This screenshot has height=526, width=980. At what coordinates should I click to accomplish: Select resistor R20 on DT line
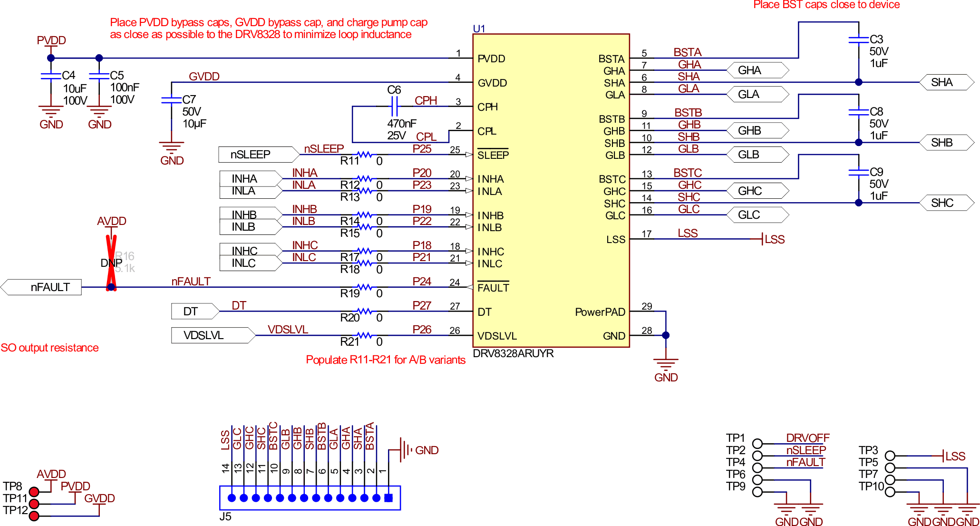(x=365, y=312)
